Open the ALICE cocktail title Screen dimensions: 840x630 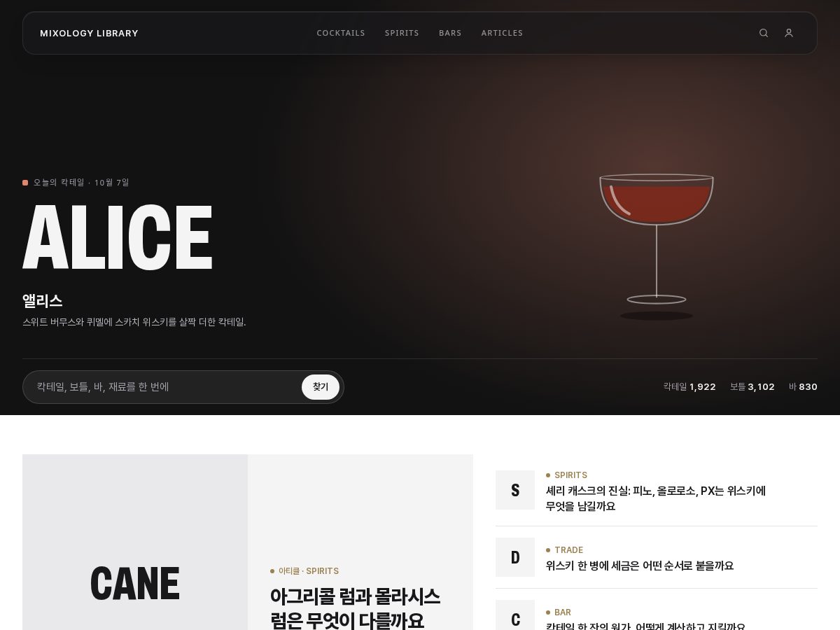(x=118, y=237)
